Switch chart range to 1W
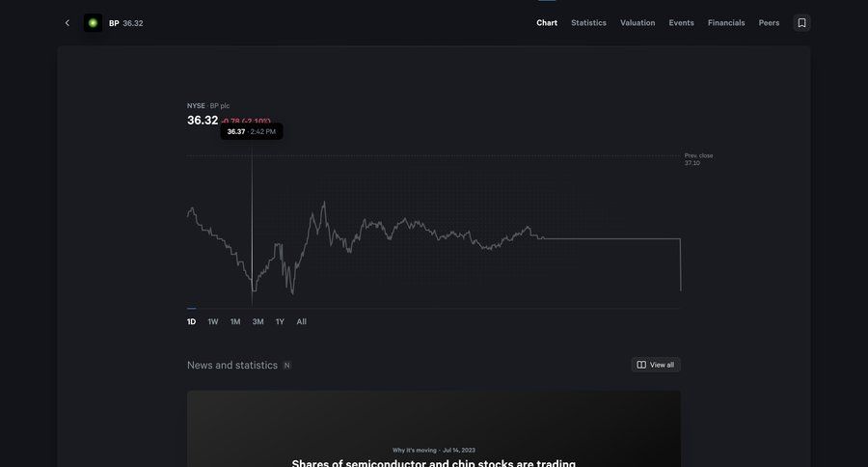This screenshot has width=868, height=467. point(213,321)
